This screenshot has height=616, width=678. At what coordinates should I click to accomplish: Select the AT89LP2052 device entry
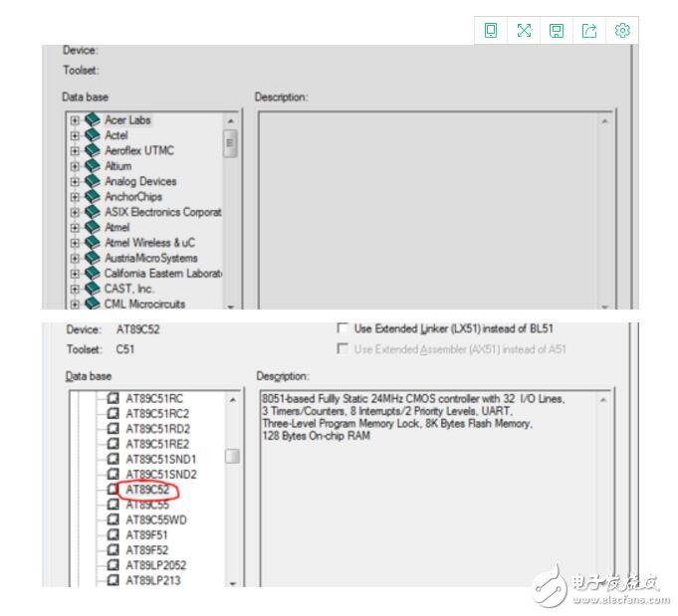(157, 565)
